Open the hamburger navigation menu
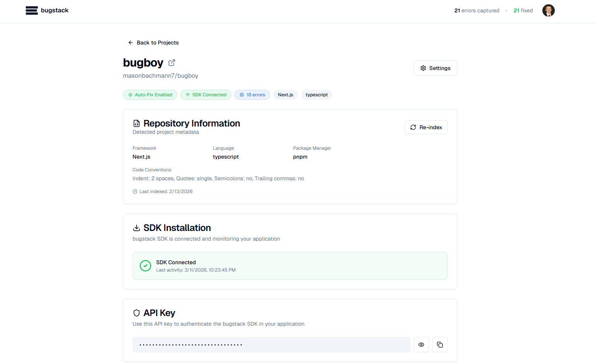The width and height of the screenshot is (595, 364). [x=31, y=10]
